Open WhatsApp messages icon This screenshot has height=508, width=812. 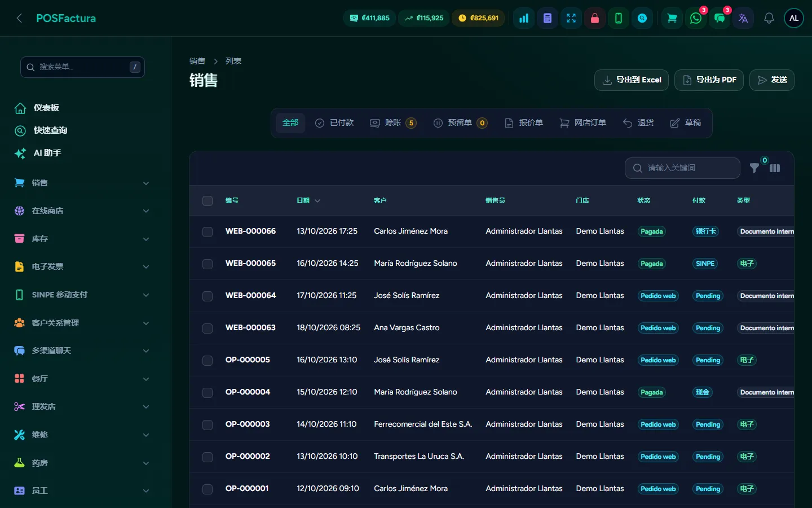696,18
